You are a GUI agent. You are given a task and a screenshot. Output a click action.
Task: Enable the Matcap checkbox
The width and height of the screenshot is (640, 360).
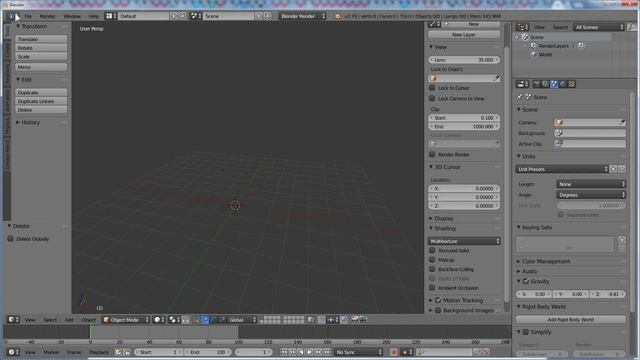tap(432, 260)
